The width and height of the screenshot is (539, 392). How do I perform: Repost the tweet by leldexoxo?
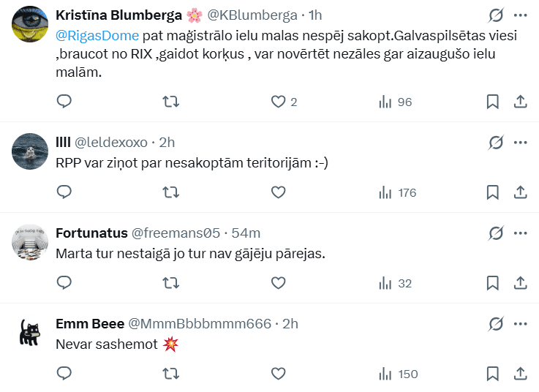click(x=171, y=192)
